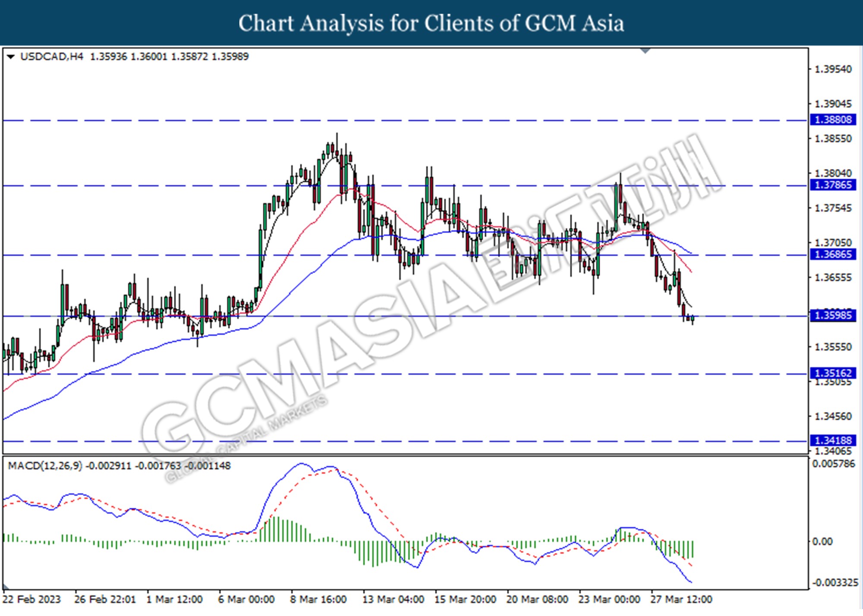Click the scroll marker at bottom-left of time axis
The image size is (863, 616).
coord(5,587)
